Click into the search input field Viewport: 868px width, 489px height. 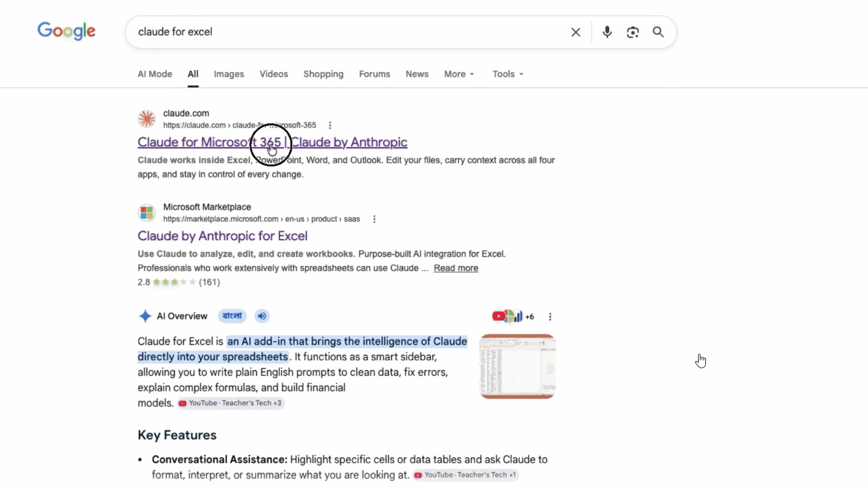(347, 32)
